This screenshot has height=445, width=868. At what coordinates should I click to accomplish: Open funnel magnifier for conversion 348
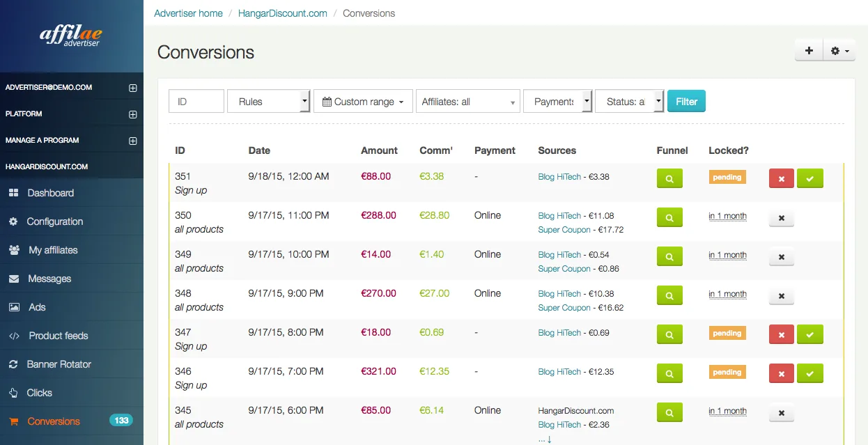point(669,295)
